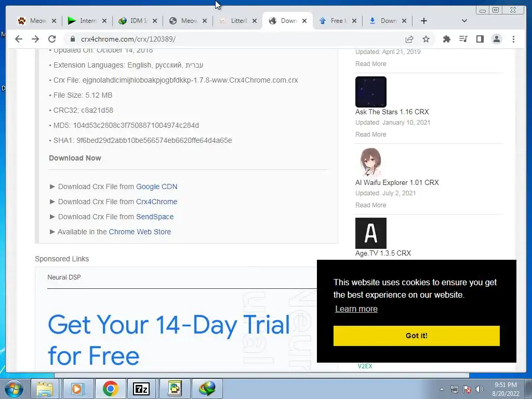Open AI Waifu Explorer 1.01 CRX title
Viewport: 532px width, 399px height.
(397, 182)
